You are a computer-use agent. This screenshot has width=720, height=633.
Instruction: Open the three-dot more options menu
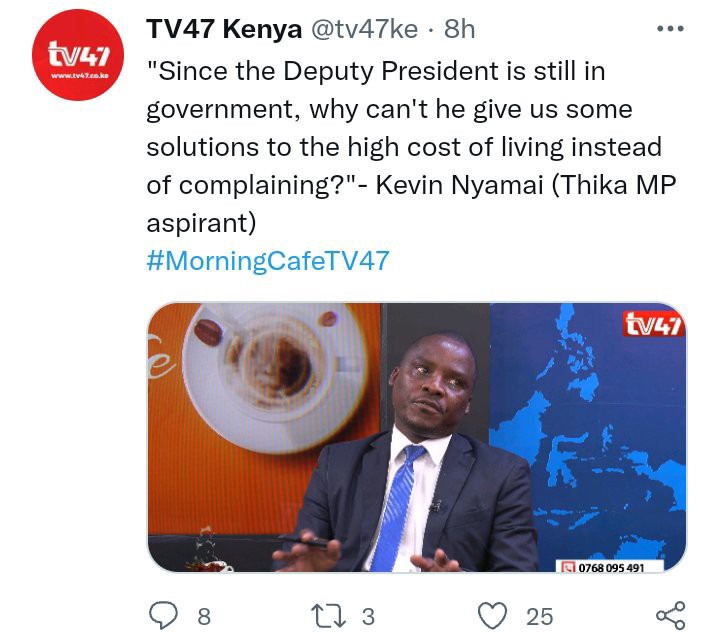(x=670, y=28)
